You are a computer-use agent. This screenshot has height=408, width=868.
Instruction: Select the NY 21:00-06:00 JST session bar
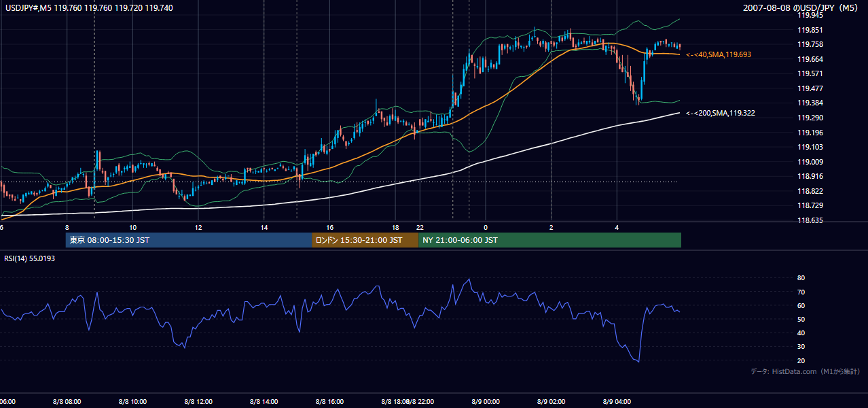coord(550,240)
